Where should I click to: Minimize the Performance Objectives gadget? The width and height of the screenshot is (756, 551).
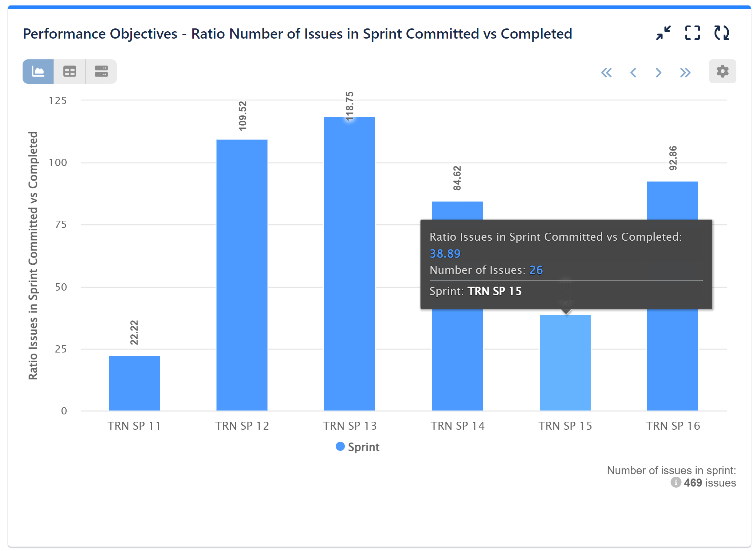pos(663,33)
